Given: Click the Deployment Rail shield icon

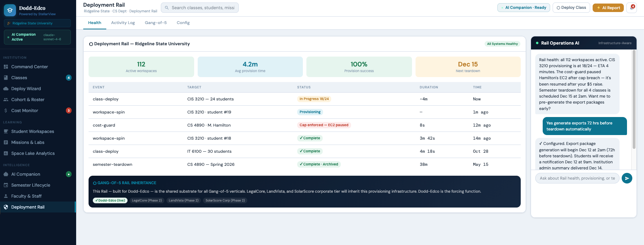Looking at the screenshot, I should point(6,207).
